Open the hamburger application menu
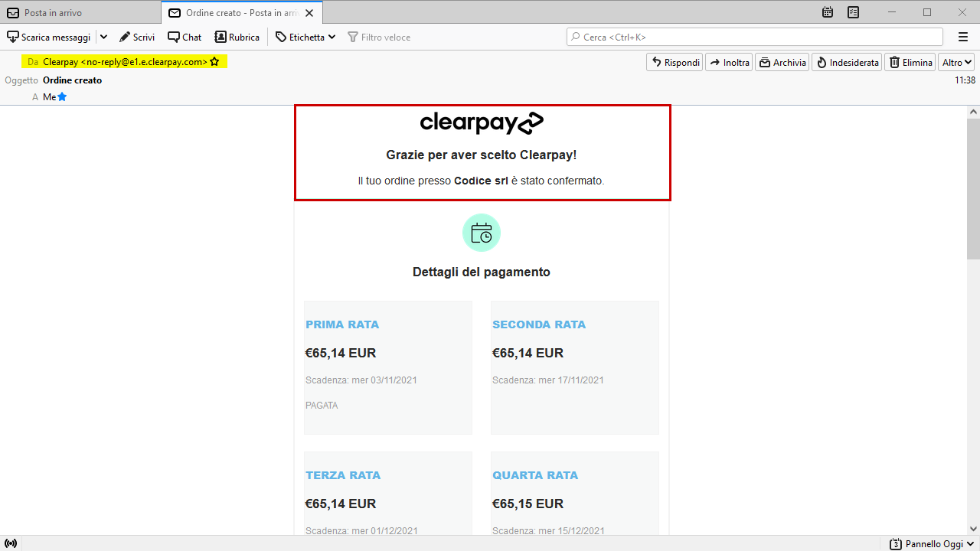The image size is (980, 551). tap(963, 37)
